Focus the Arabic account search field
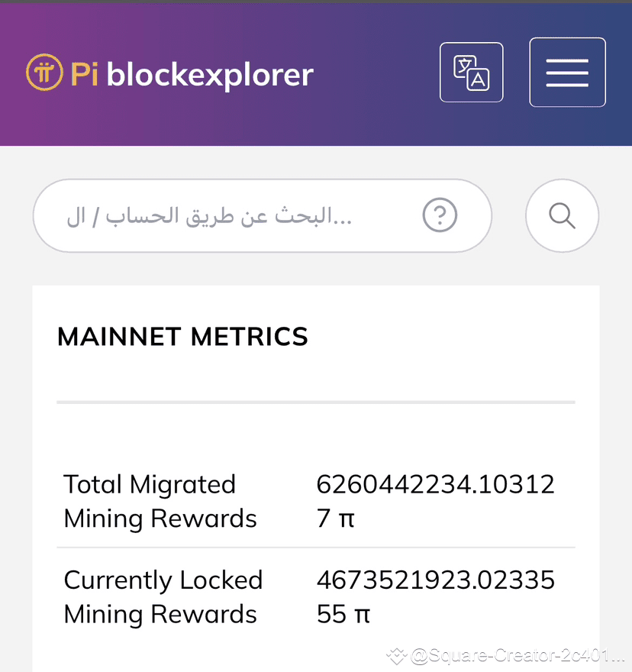 (263, 215)
